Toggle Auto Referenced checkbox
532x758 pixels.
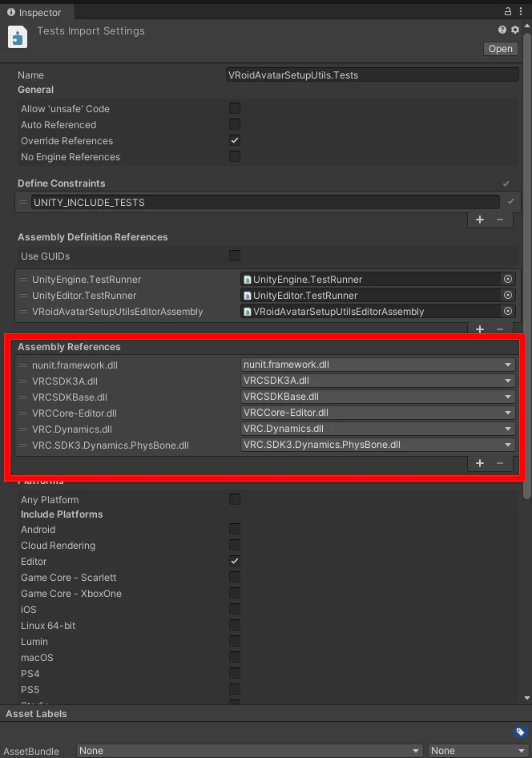[235, 124]
